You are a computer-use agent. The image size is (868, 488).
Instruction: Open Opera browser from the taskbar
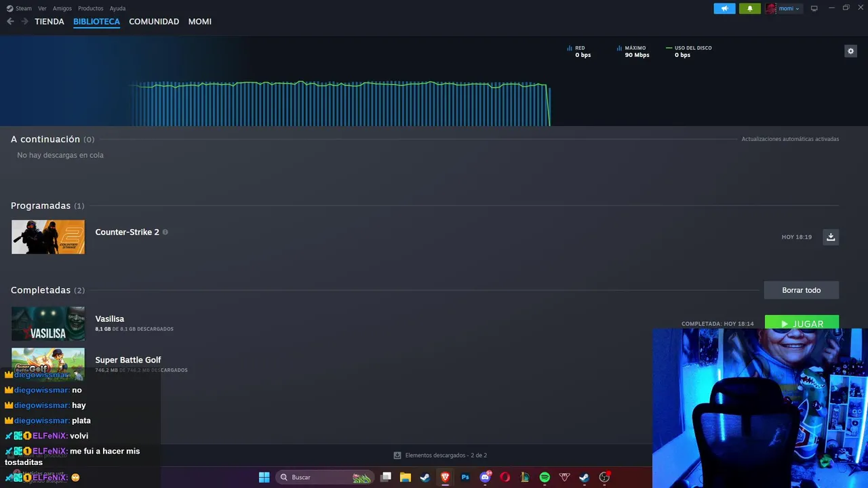pyautogui.click(x=505, y=477)
